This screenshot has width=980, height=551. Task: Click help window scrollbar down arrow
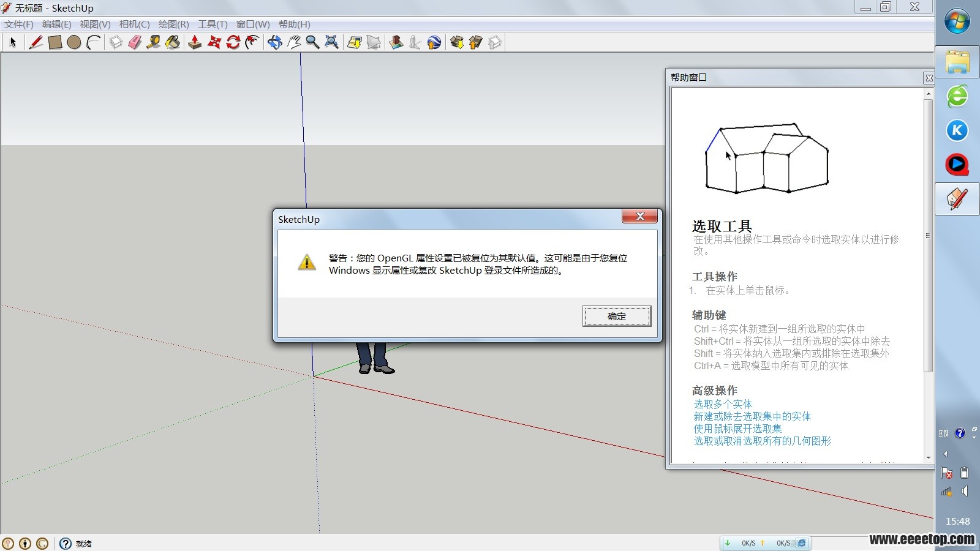click(x=929, y=457)
